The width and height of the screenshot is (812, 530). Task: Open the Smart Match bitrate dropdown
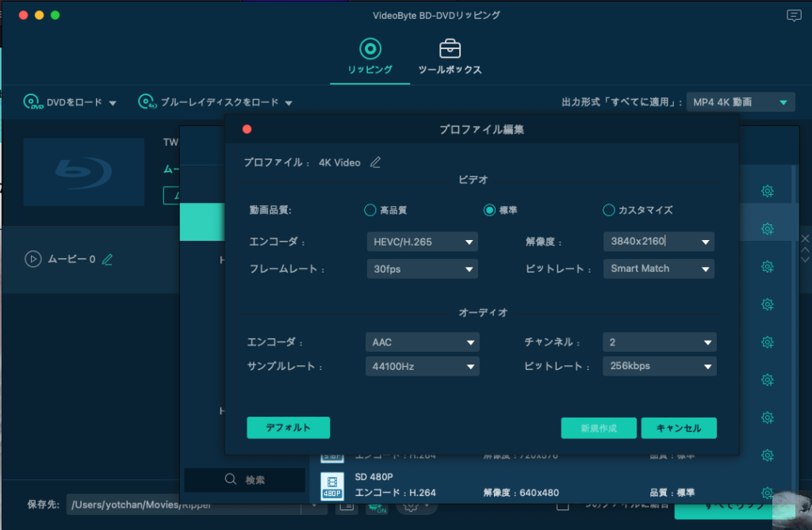pyautogui.click(x=659, y=269)
